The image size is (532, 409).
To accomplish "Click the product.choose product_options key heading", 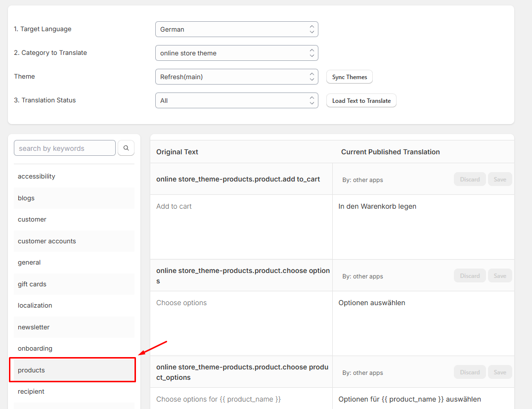I will pos(242,372).
